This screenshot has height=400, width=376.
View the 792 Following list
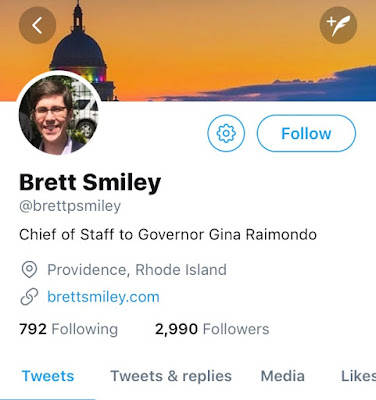click(69, 329)
